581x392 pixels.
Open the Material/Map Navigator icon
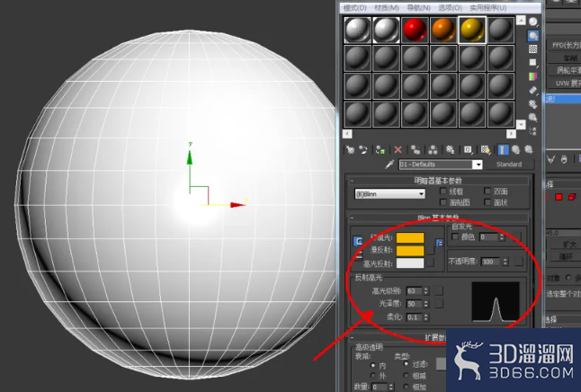[532, 130]
